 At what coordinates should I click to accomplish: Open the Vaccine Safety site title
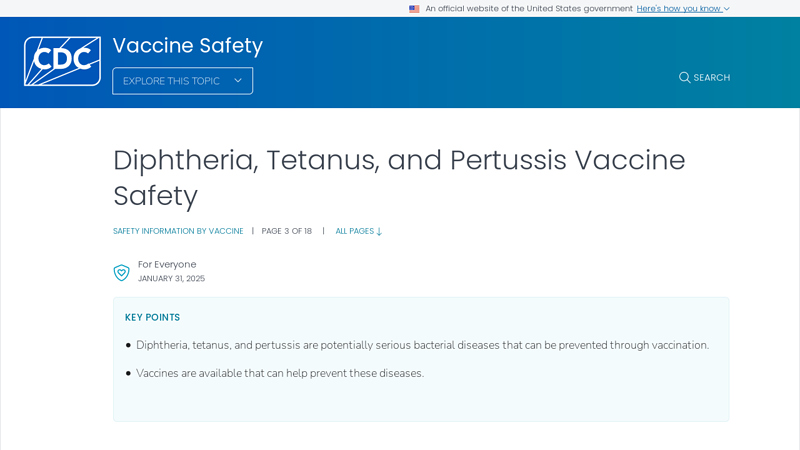pyautogui.click(x=188, y=45)
